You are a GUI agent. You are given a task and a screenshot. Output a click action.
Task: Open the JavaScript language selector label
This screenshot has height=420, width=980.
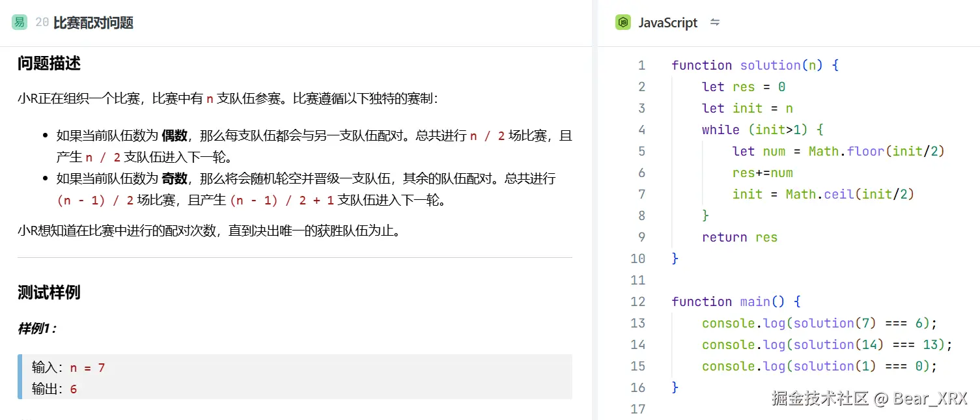[667, 23]
